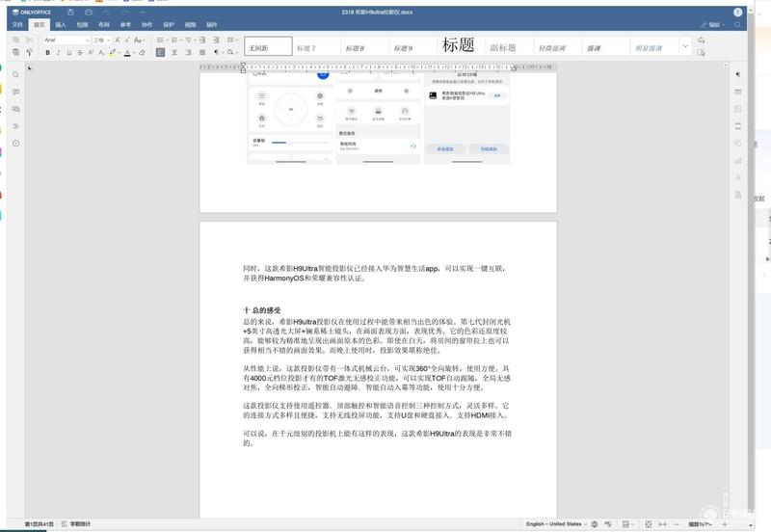This screenshot has height=532, width=771.
Task: Switch to the 插入 (Insert) tab
Action: click(61, 25)
